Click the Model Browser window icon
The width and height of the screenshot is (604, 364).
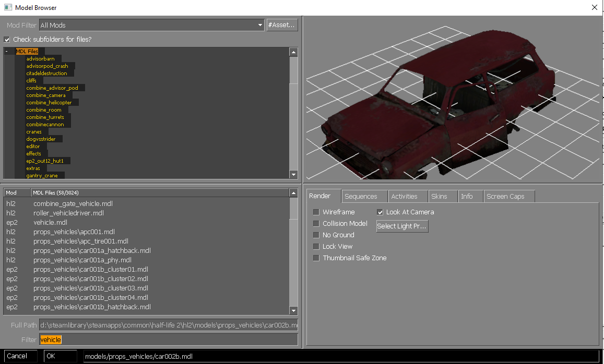click(8, 7)
